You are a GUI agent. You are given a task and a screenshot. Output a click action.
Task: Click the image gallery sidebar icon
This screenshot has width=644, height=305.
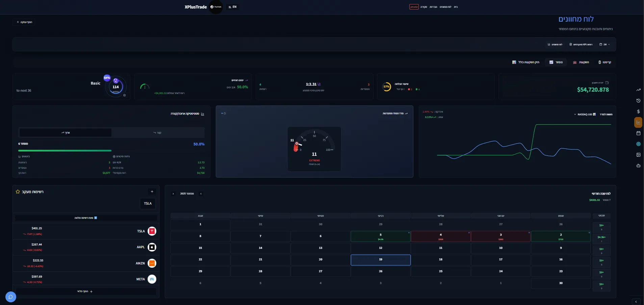pos(638,155)
